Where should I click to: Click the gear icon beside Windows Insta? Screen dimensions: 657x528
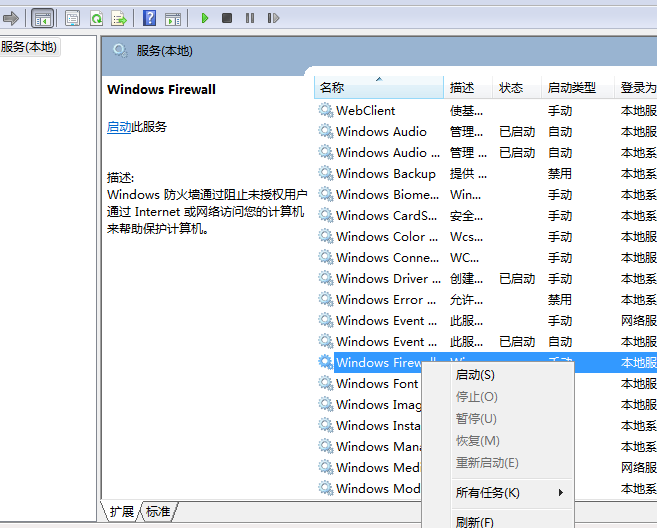click(326, 425)
